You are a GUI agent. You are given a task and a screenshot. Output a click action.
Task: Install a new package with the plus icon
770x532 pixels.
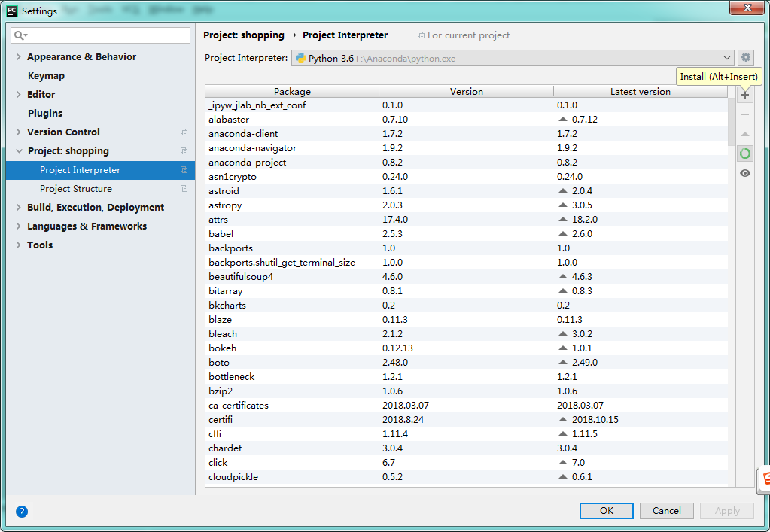(x=744, y=94)
